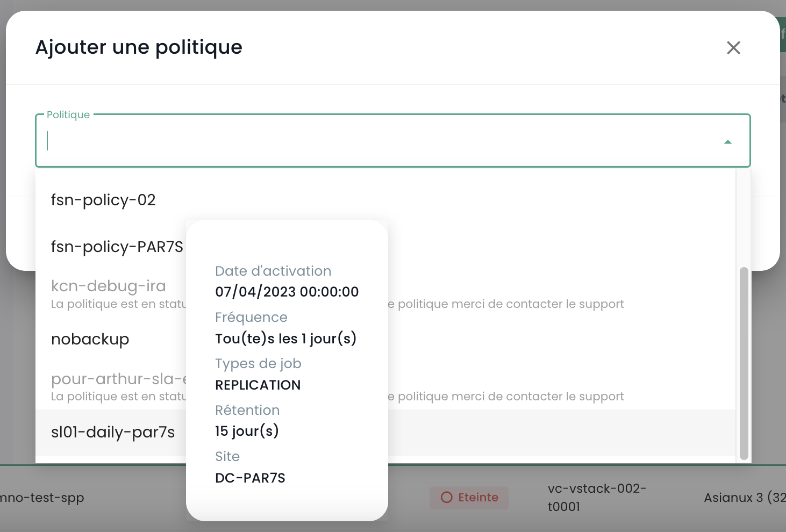Click the policy list scrollbar thumb
This screenshot has height=532, width=786.
coord(744,363)
